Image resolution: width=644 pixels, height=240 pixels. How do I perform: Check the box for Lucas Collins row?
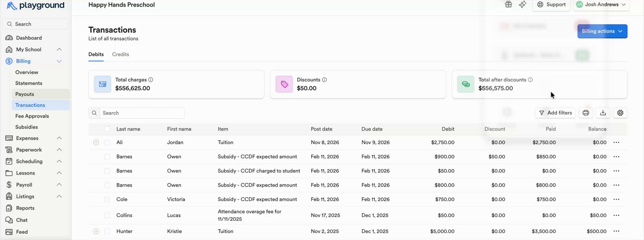[107, 215]
